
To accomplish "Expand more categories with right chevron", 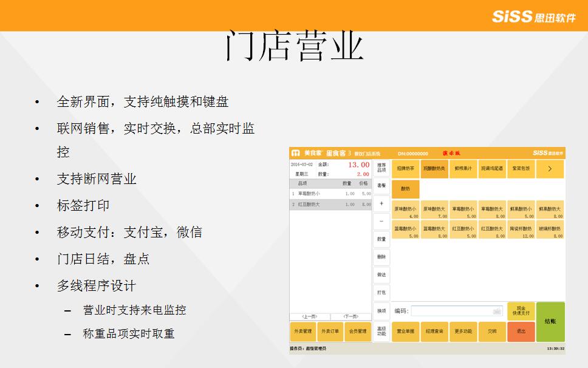I will (x=550, y=169).
